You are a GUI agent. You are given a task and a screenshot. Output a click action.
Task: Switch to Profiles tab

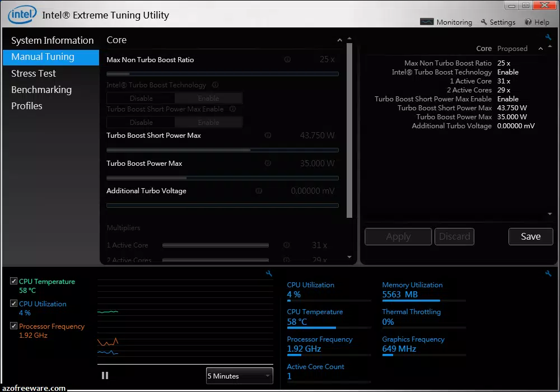[26, 106]
